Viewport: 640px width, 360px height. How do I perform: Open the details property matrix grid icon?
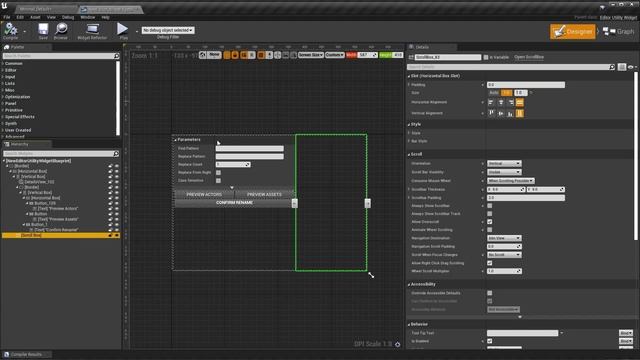622,67
